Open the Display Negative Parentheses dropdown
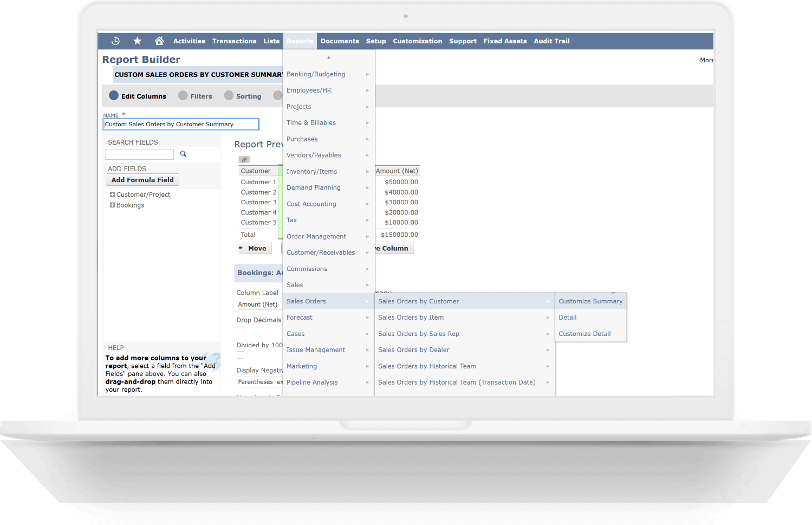 (260, 382)
